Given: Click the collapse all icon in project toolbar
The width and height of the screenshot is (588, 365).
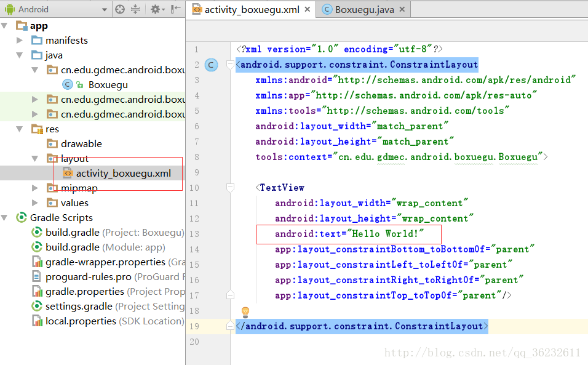Looking at the screenshot, I should click(135, 9).
